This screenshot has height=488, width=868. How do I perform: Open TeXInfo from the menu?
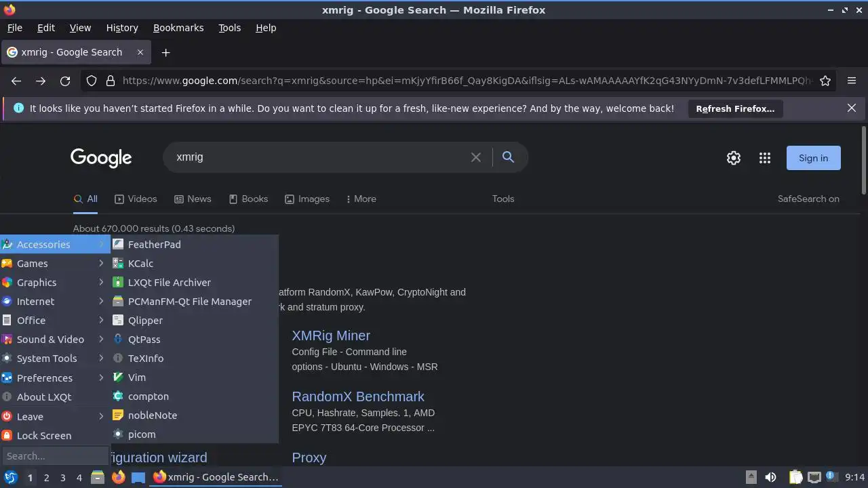195,359
